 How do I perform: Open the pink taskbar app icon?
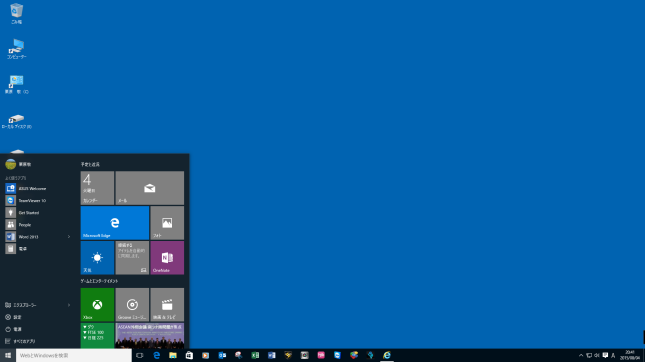tap(321, 355)
